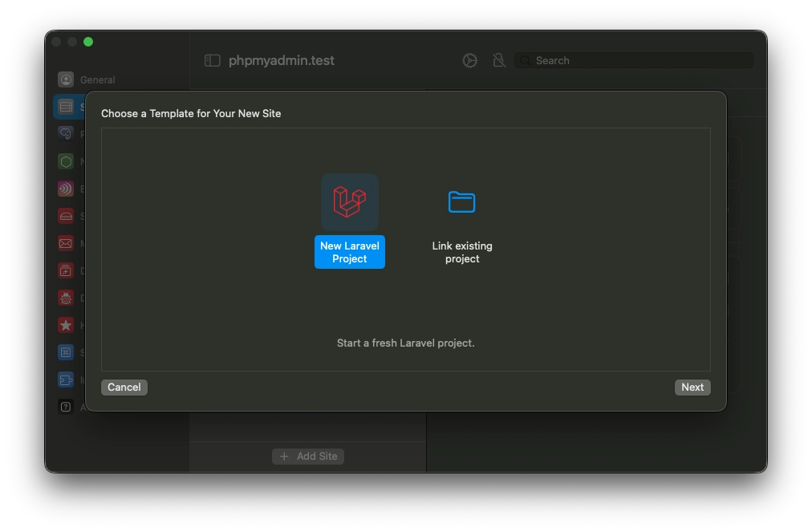
Task: Click the red bug Debug icon
Action: pyautogui.click(x=66, y=298)
